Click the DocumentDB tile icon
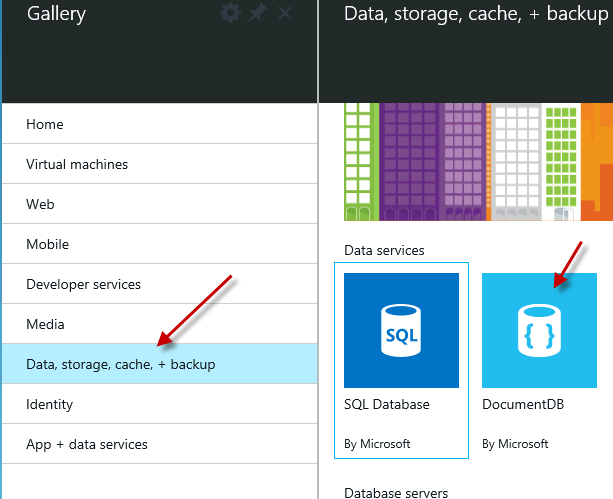The width and height of the screenshot is (613, 499). pos(540,330)
